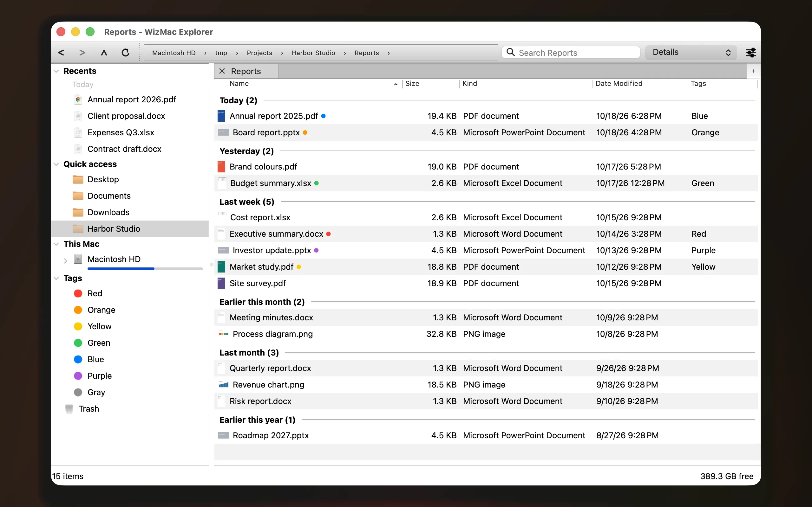The image size is (812, 507).
Task: Click the back navigation arrow
Action: click(x=61, y=53)
